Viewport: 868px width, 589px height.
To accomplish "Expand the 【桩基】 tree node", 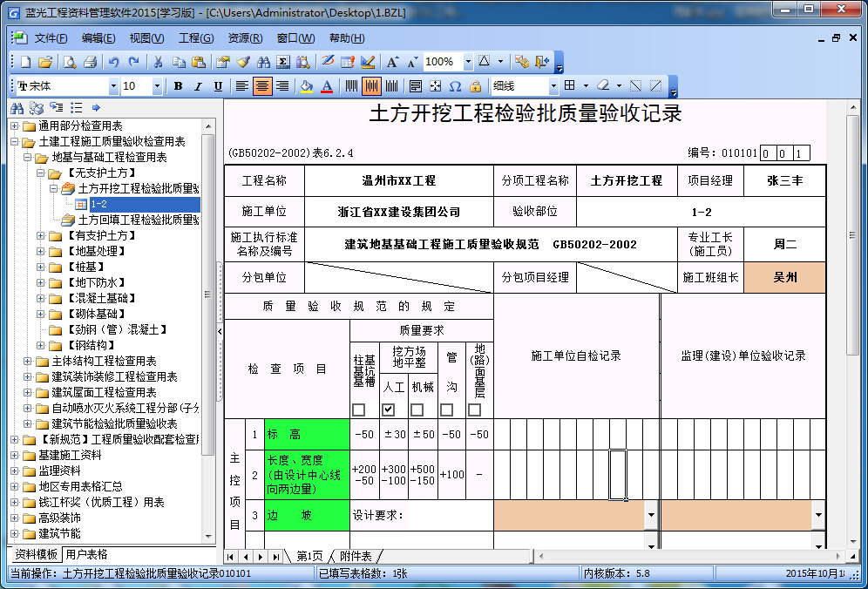I will (41, 267).
